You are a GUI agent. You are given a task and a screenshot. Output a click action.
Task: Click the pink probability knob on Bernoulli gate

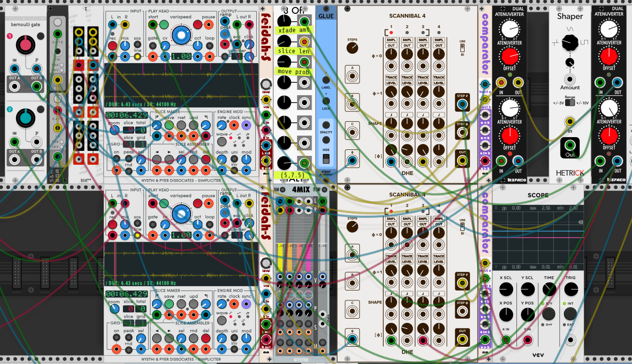click(26, 44)
